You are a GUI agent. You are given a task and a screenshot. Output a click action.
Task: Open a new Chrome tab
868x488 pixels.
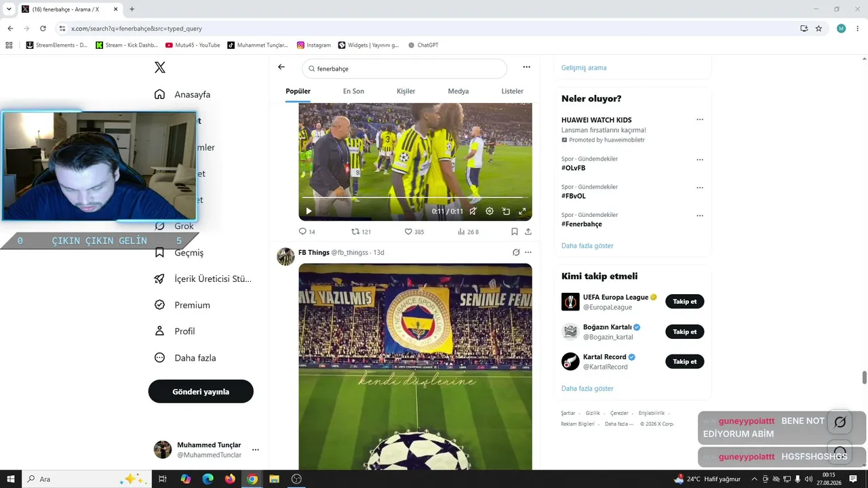point(132,9)
